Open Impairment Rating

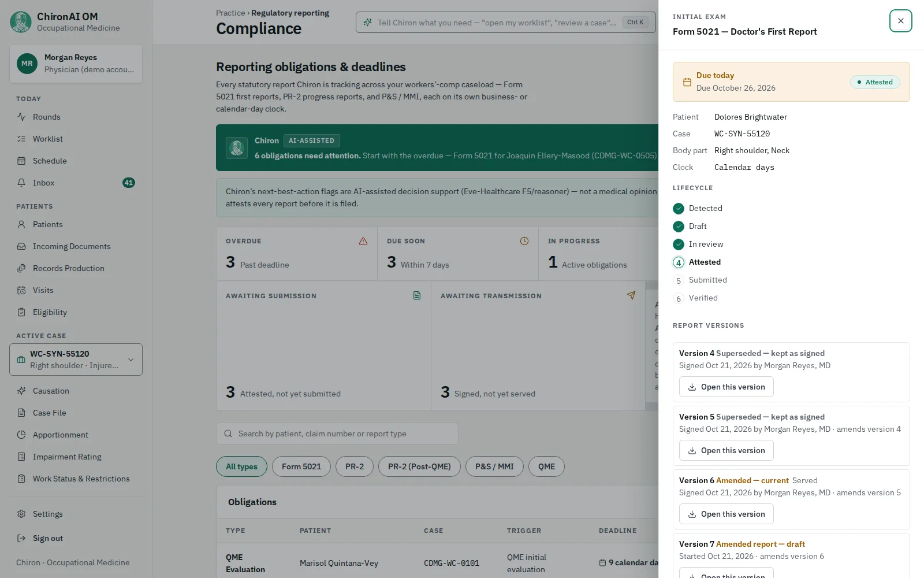(x=76, y=457)
